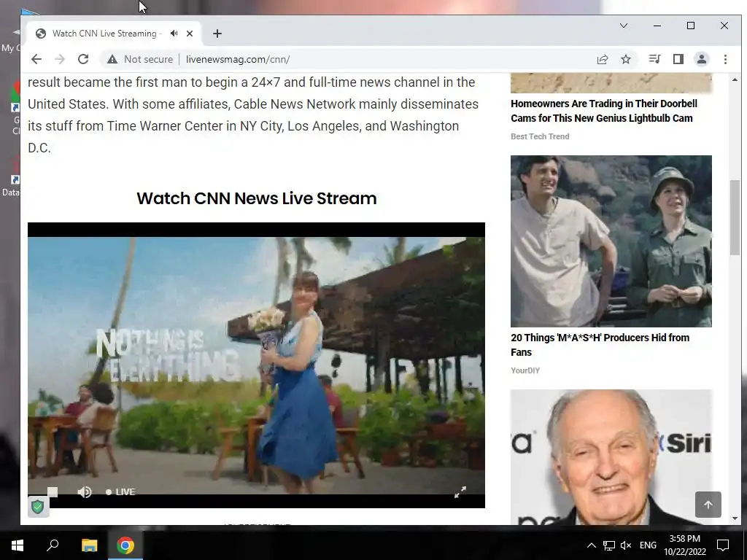Open the media control icon in toolbar

tap(654, 59)
